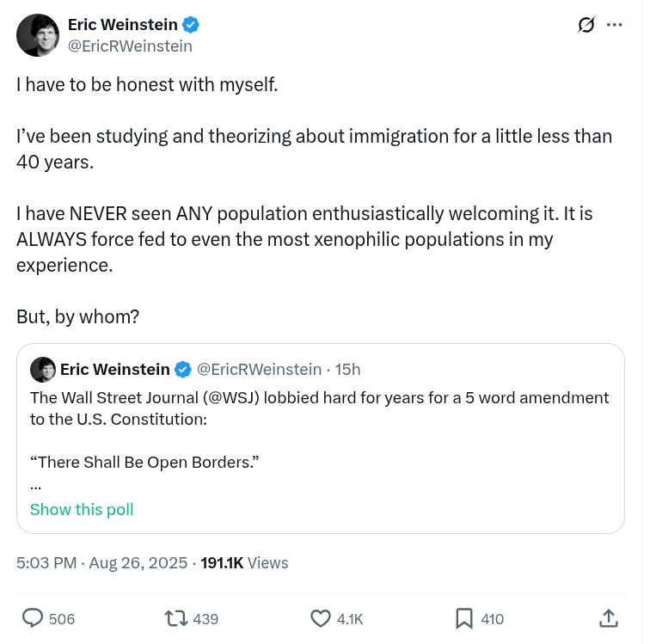The height and width of the screenshot is (644, 656).
Task: Expand the quoted tweet via Show this poll
Action: pyautogui.click(x=82, y=509)
